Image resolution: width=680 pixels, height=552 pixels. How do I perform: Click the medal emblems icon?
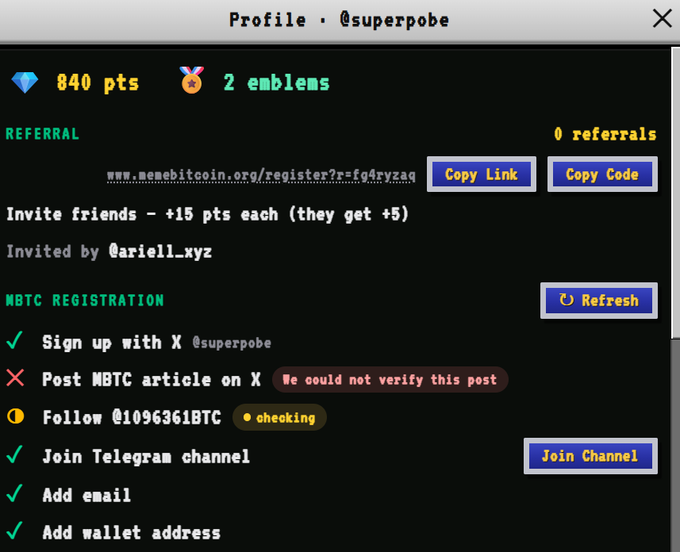click(x=192, y=80)
